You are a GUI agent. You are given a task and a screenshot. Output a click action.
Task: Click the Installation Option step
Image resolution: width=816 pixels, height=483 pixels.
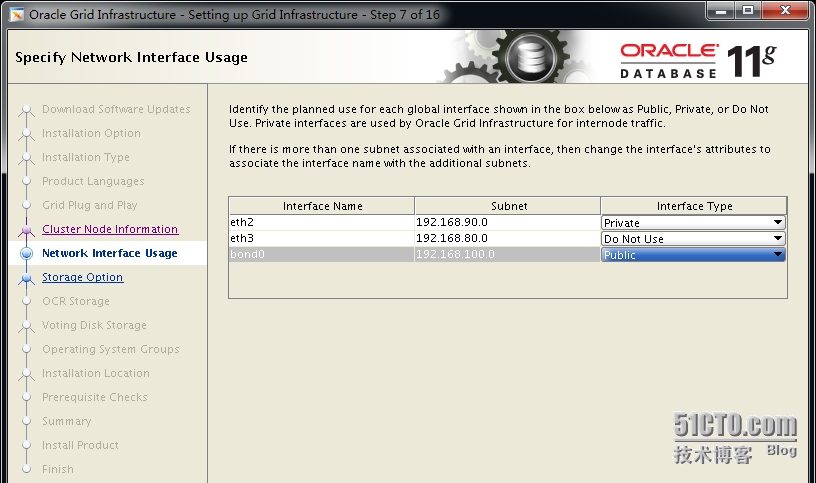coord(91,133)
